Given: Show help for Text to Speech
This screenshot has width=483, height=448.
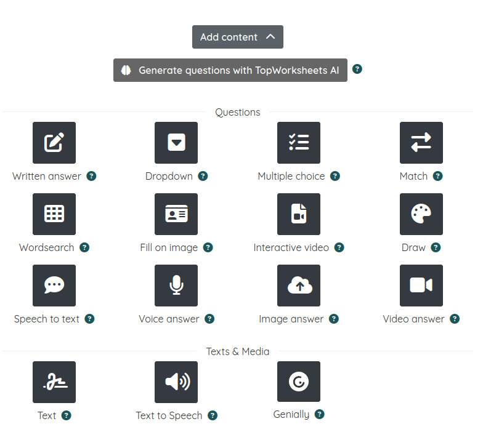Looking at the screenshot, I should click(213, 415).
